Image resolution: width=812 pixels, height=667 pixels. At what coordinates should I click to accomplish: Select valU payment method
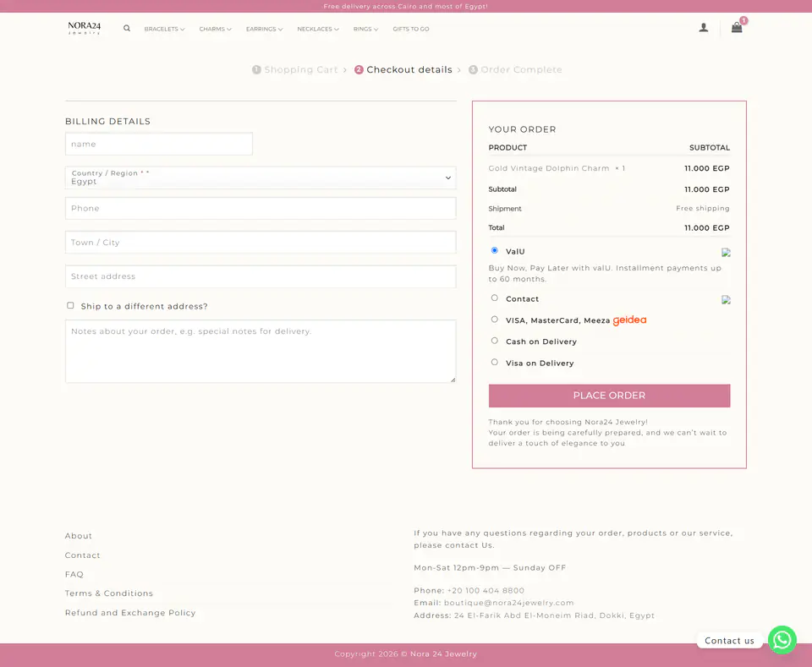tap(495, 250)
